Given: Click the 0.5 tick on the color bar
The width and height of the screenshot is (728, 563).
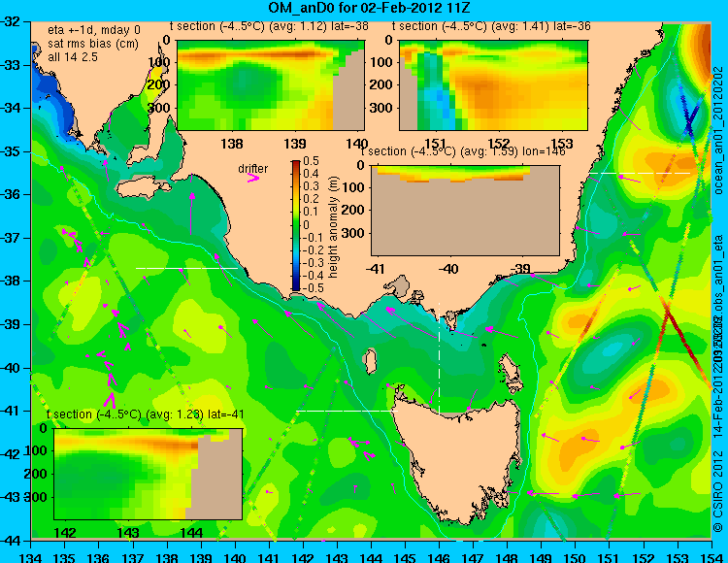Looking at the screenshot, I should click(x=311, y=161).
